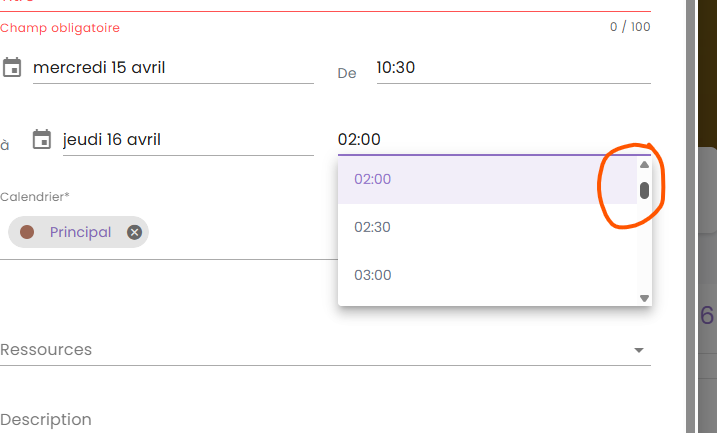Pick 03:00 as the end time

point(373,275)
